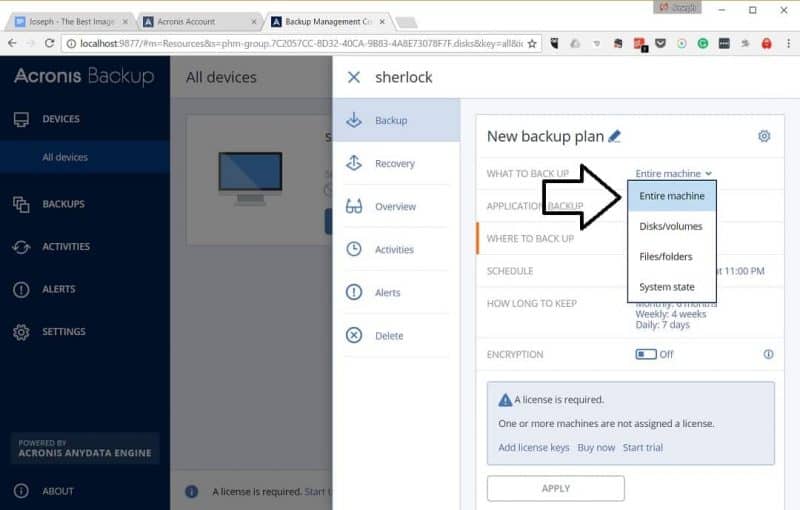This screenshot has width=800, height=510.
Task: Close the sherlock panel with X
Action: pyautogui.click(x=354, y=78)
